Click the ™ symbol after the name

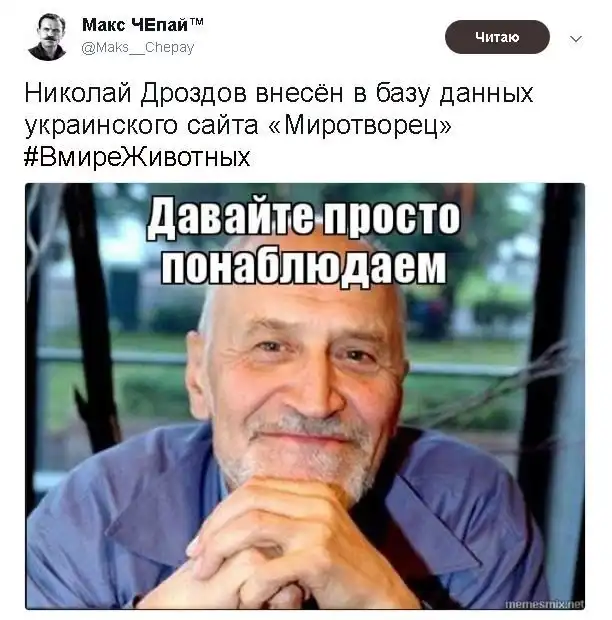coord(196,22)
